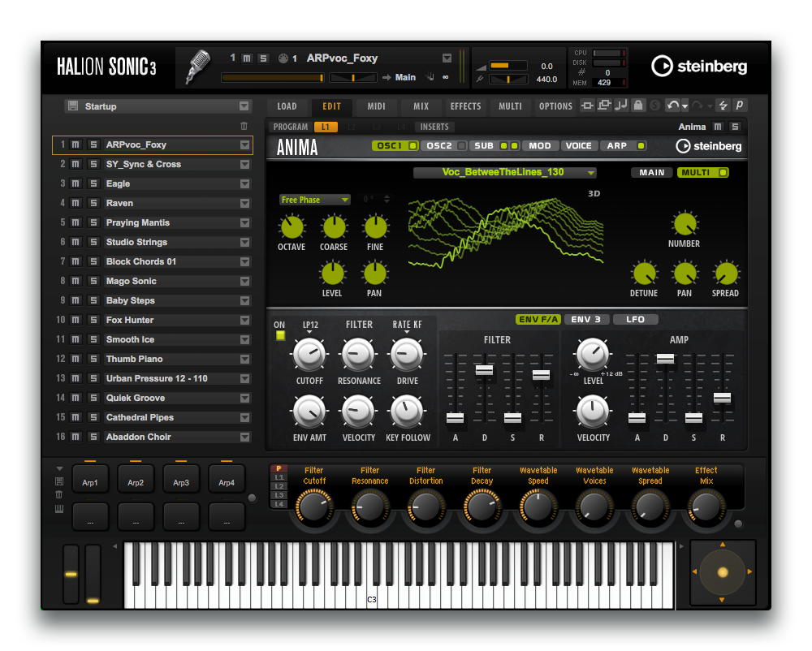Open the LP12 filter type selector
The width and height of the screenshot is (812, 651).
click(x=310, y=325)
